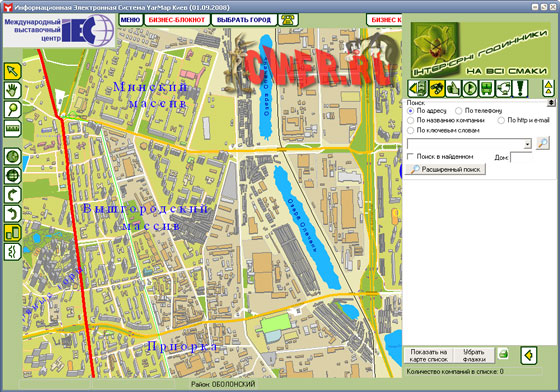
Task: Open the БИЗНЕС-БЛОКНОТ tab
Action: pos(177,20)
